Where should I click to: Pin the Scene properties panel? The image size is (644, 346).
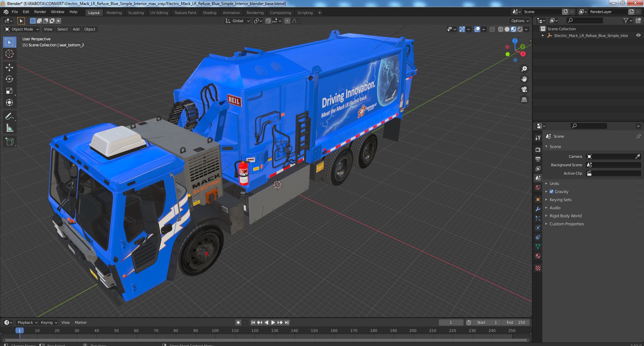point(638,136)
